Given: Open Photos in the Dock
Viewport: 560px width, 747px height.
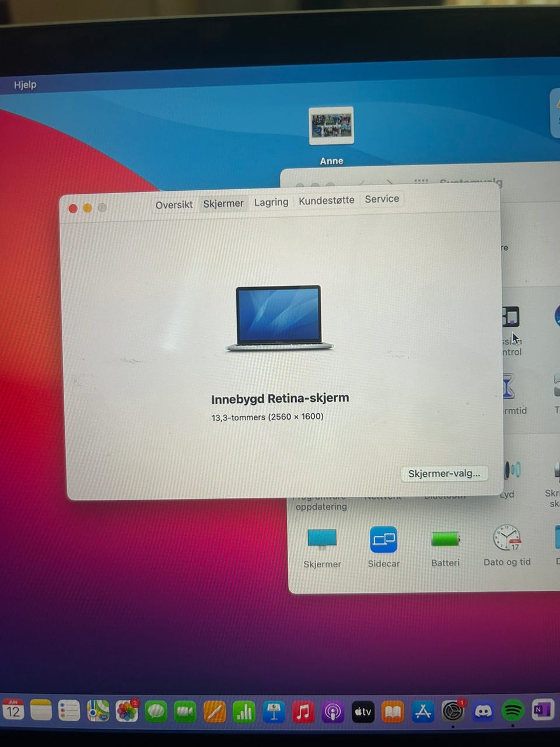Looking at the screenshot, I should [x=127, y=711].
